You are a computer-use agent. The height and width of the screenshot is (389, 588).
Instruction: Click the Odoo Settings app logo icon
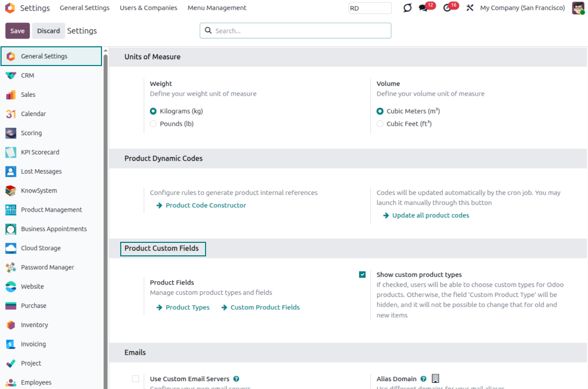(10, 8)
